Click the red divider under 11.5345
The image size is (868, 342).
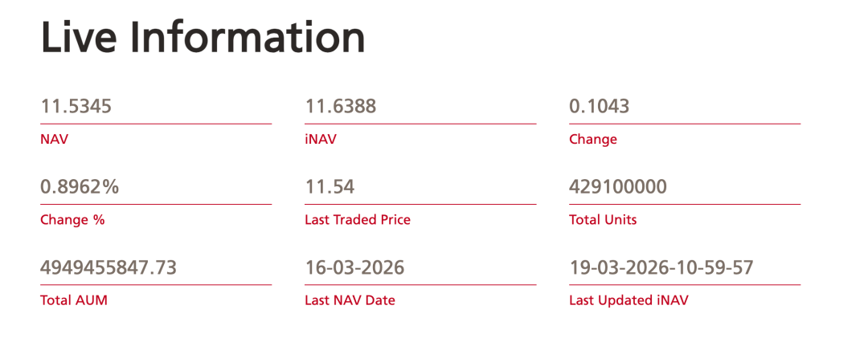tap(156, 124)
